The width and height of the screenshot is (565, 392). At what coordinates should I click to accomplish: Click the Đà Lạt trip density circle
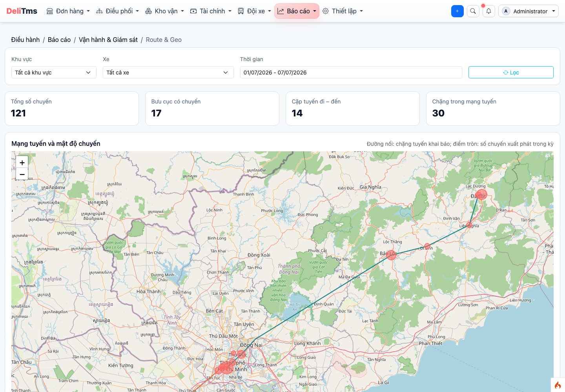(481, 195)
